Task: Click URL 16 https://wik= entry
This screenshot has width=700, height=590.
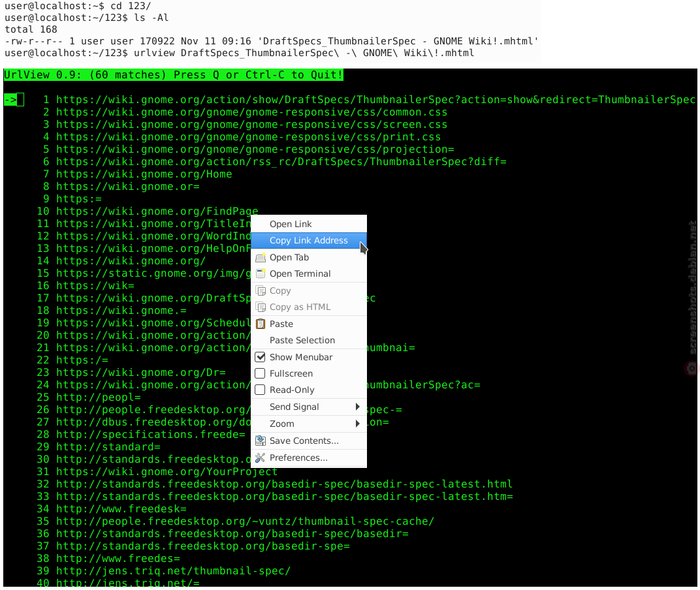Action: (x=95, y=286)
